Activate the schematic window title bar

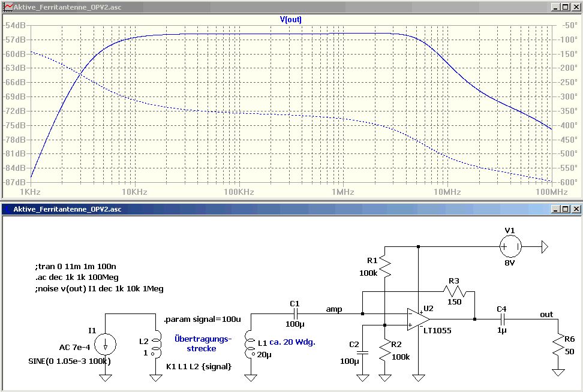pyautogui.click(x=291, y=209)
